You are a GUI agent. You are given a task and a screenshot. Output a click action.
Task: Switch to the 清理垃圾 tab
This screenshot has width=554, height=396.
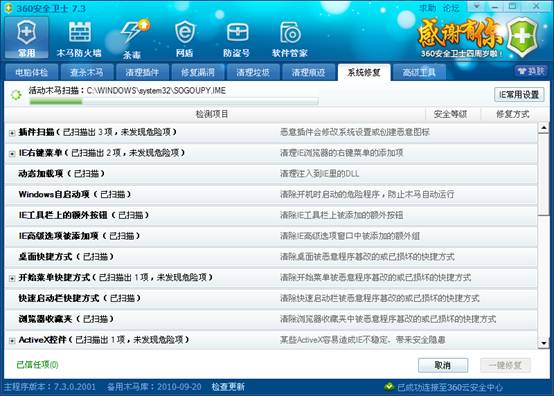pos(253,72)
